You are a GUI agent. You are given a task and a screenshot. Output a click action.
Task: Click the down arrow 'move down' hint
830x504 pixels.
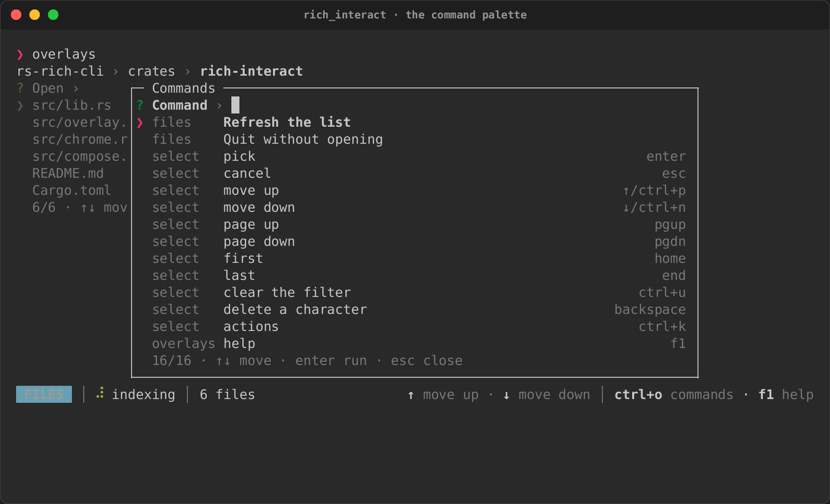tap(547, 395)
